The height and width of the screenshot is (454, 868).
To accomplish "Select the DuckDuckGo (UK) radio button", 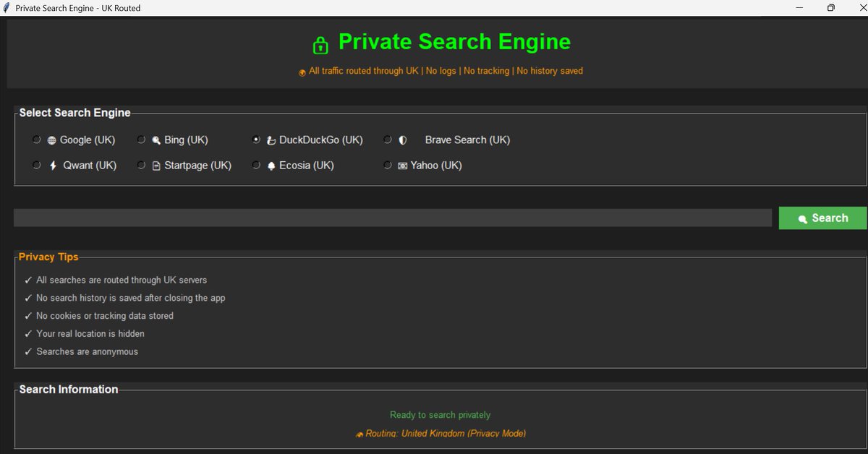I will click(256, 140).
